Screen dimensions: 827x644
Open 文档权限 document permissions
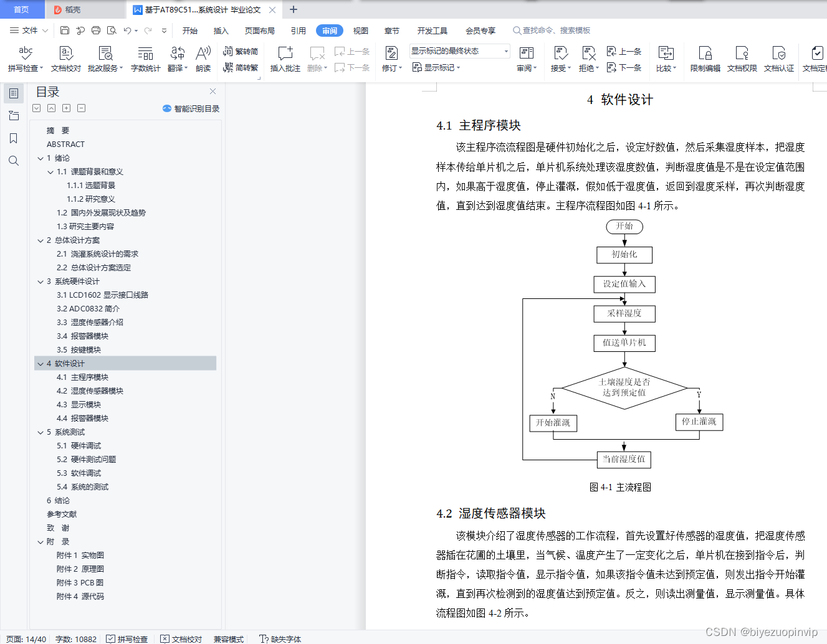click(x=742, y=59)
